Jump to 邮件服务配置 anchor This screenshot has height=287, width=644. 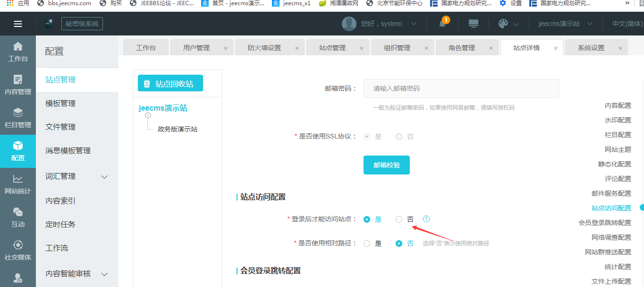coord(611,193)
